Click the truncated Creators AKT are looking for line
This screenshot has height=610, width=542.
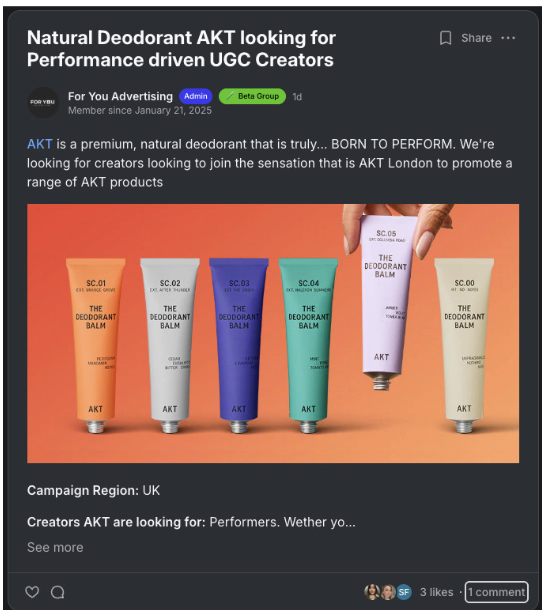[191, 522]
